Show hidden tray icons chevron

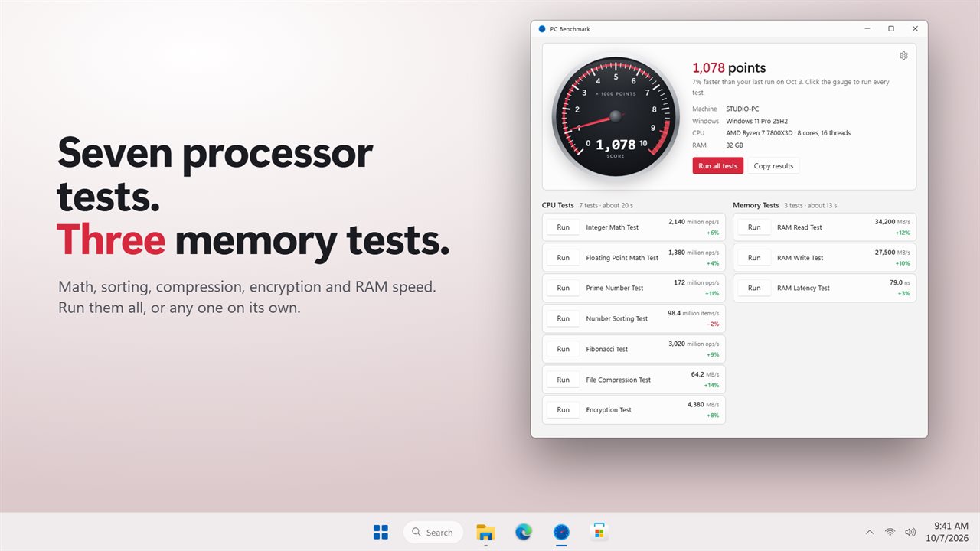click(x=869, y=532)
